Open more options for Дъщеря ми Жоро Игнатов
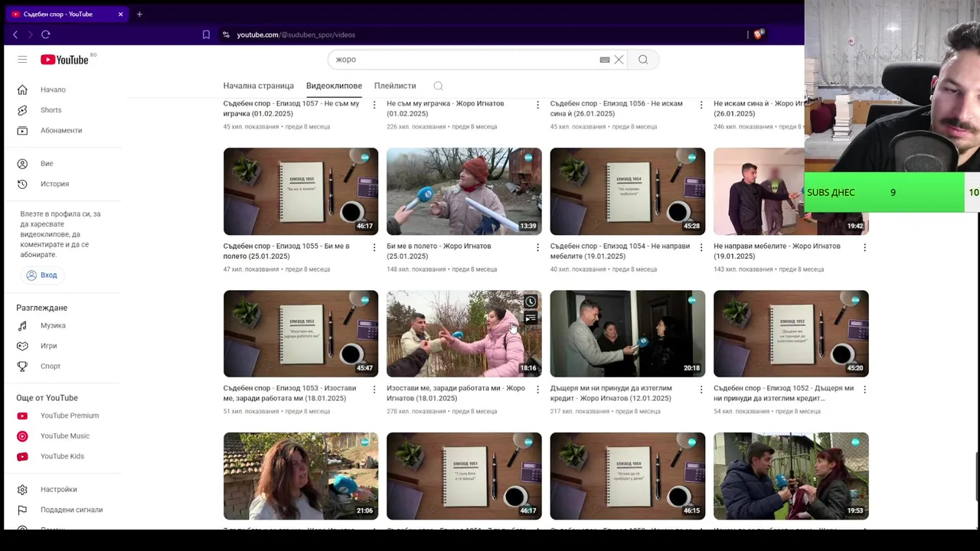The image size is (980, 551). coord(701,390)
